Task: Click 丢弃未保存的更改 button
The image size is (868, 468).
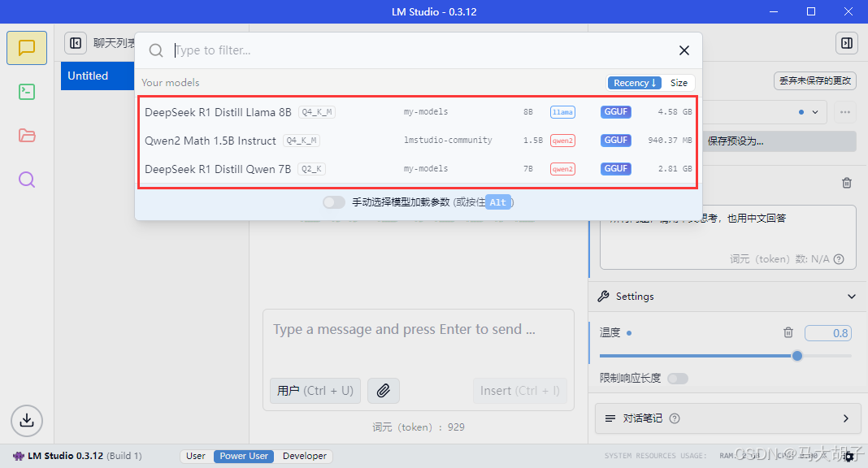Action: tap(815, 80)
